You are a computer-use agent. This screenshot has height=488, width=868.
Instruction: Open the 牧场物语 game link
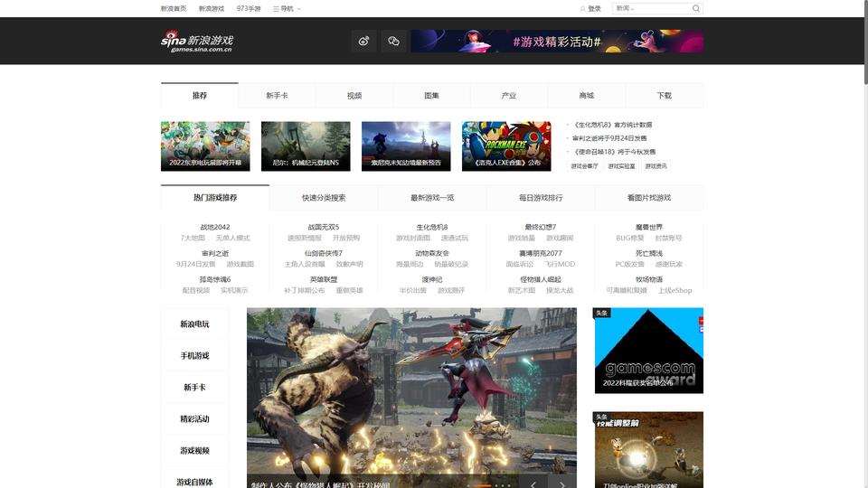(x=649, y=279)
